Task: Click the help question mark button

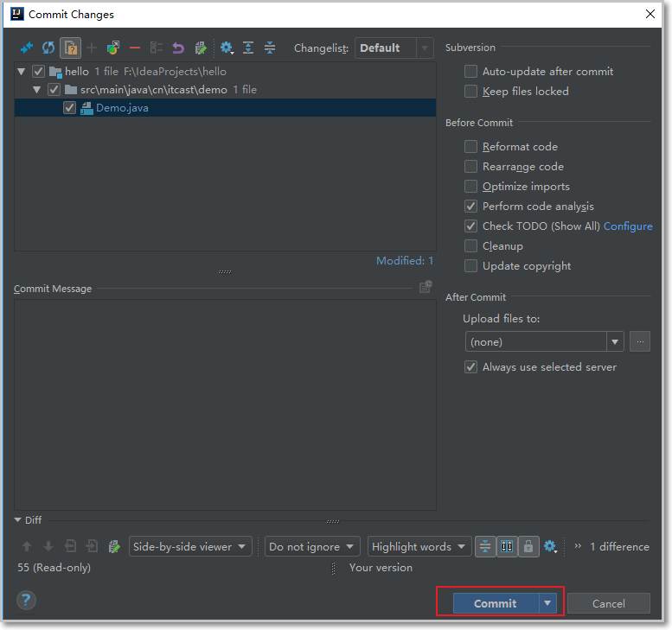Action: (26, 600)
